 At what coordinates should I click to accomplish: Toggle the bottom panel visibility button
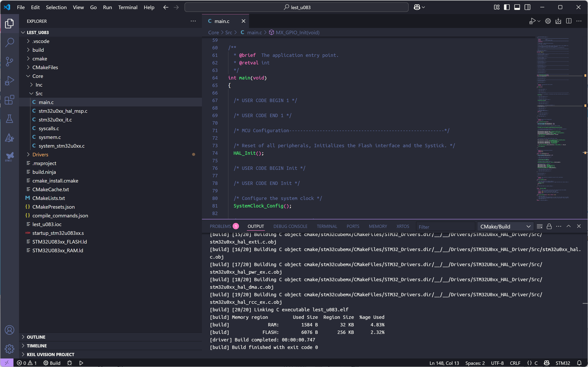coord(517,7)
